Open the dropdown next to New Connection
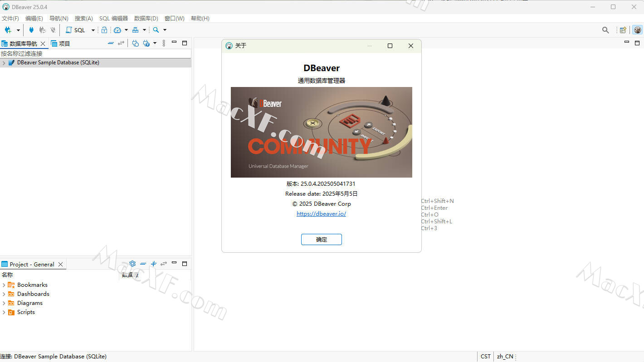This screenshot has width=644, height=362. (18, 30)
